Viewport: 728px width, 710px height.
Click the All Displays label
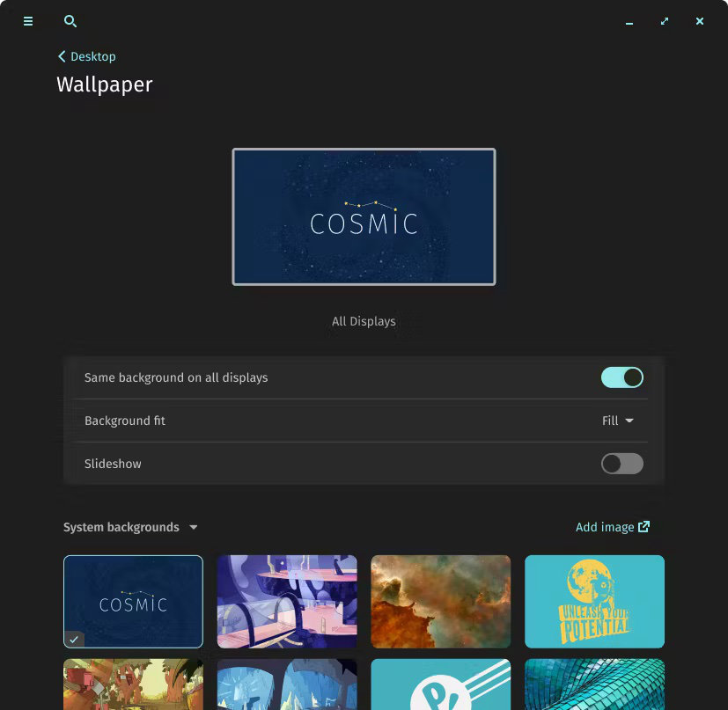click(364, 321)
